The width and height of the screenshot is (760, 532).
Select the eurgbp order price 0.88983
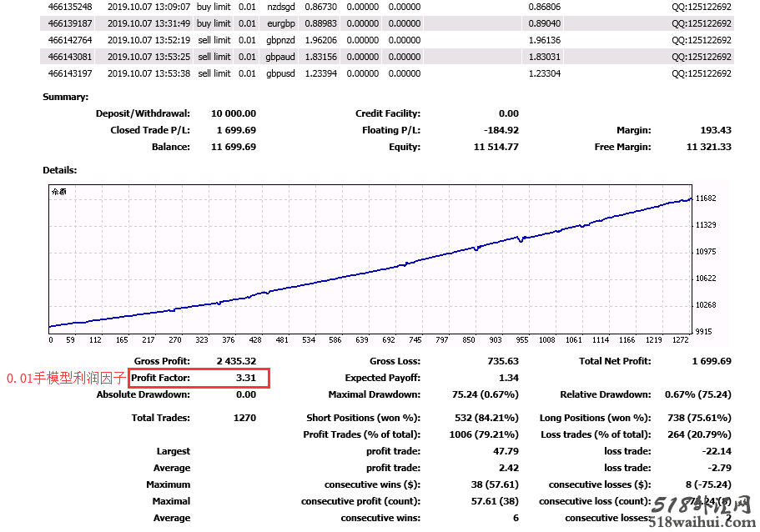point(321,23)
